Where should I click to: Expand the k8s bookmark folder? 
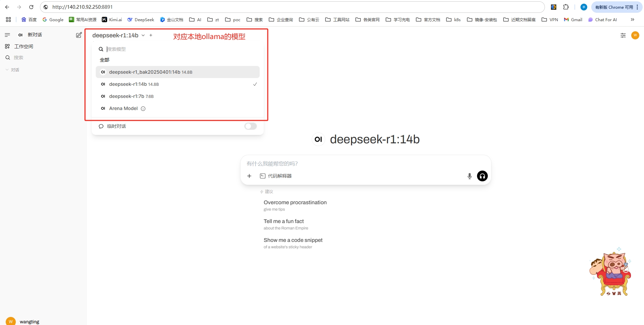point(453,20)
